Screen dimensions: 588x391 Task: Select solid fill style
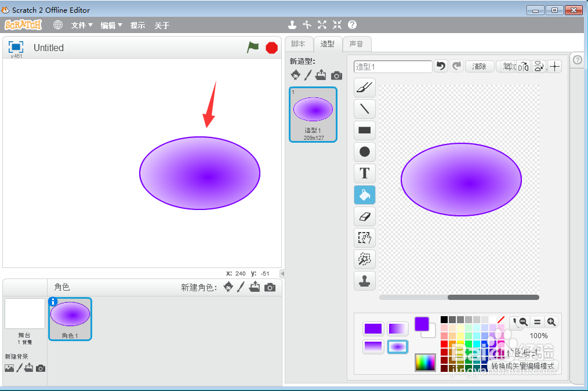pyautogui.click(x=373, y=329)
